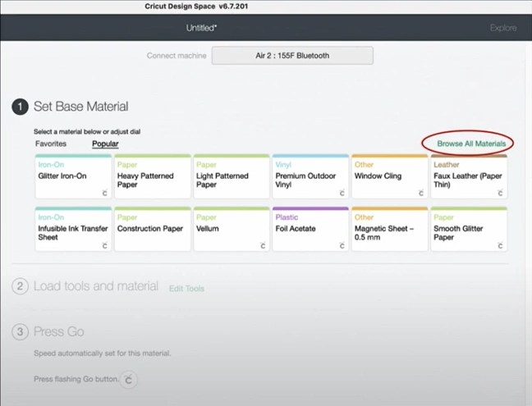
Task: Click the Load tools and material heading
Action: click(96, 286)
